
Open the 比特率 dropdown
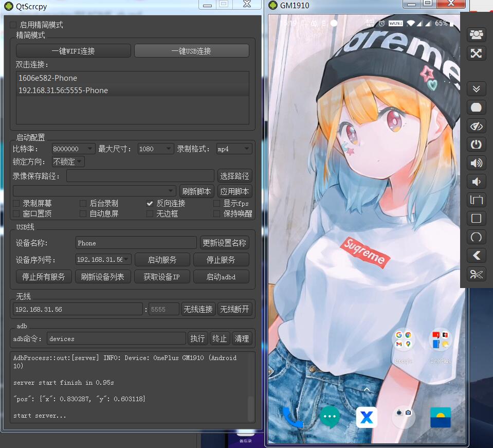click(72, 148)
